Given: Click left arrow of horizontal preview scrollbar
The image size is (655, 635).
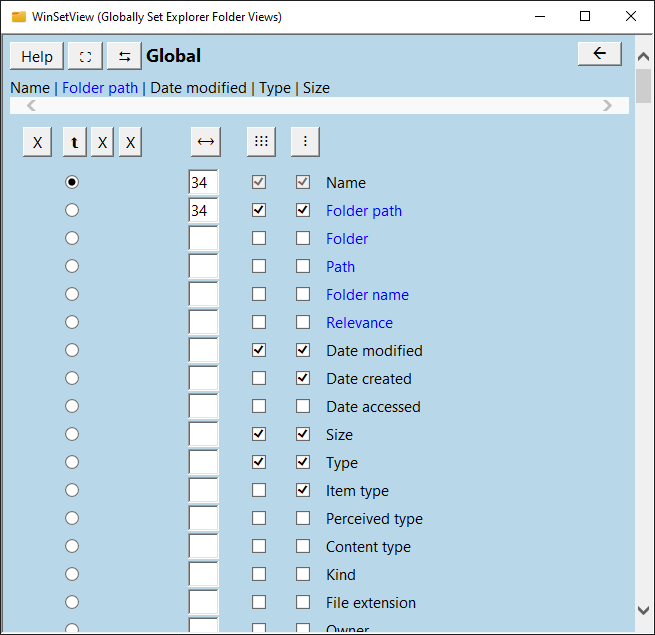Looking at the screenshot, I should pyautogui.click(x=31, y=106).
